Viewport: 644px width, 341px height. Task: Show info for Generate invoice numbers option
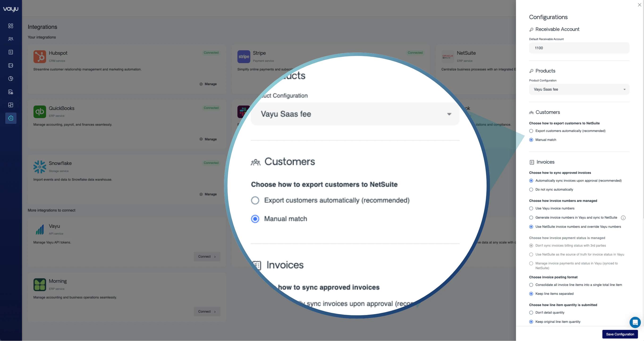pyautogui.click(x=623, y=218)
